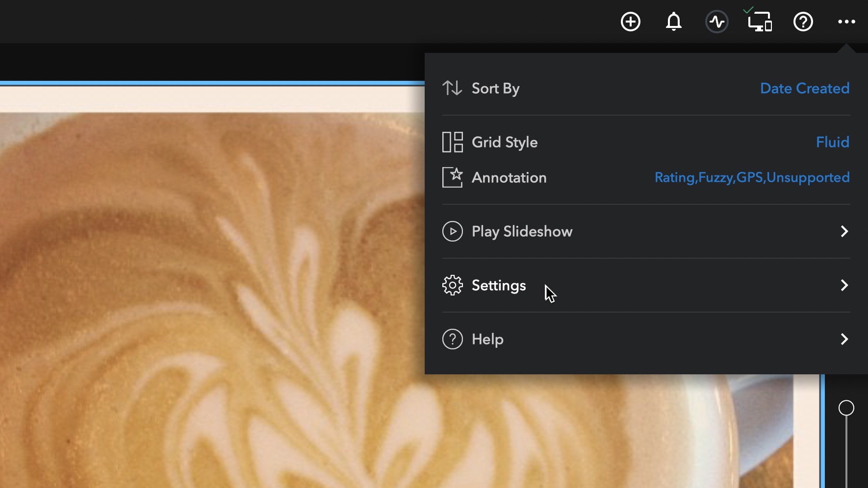
Task: Change sort from Date Created
Action: point(805,88)
